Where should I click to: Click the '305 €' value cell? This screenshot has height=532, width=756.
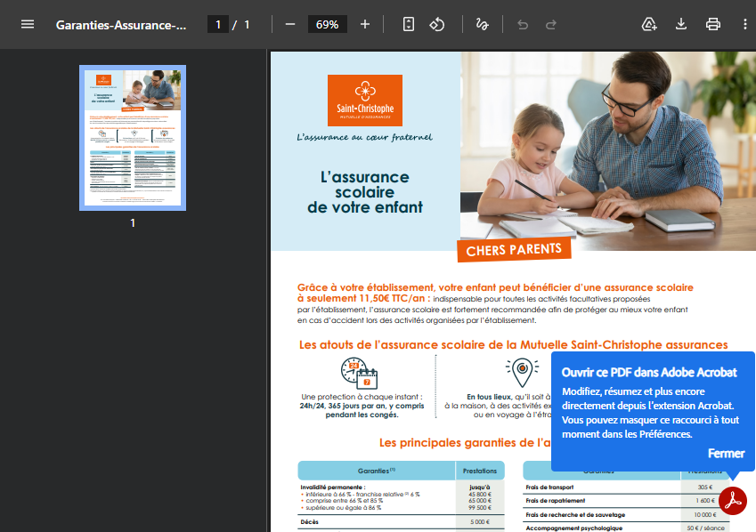(705, 488)
